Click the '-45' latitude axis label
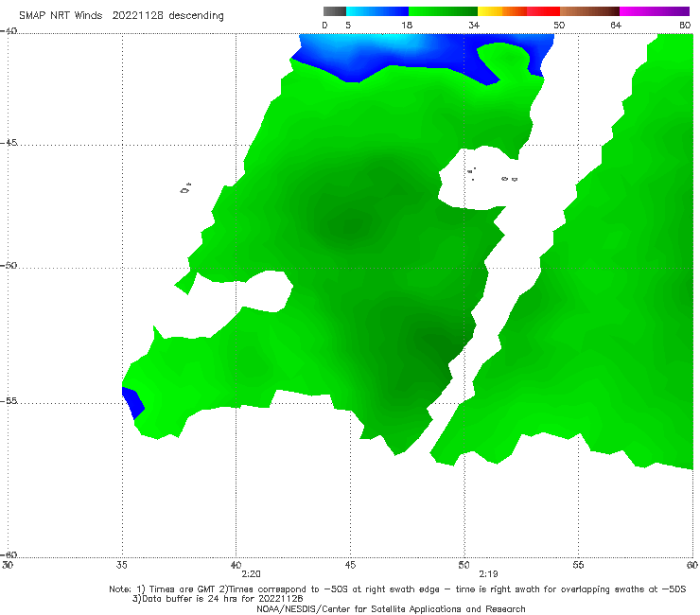Viewport: 700px width, 615px height. [9, 143]
